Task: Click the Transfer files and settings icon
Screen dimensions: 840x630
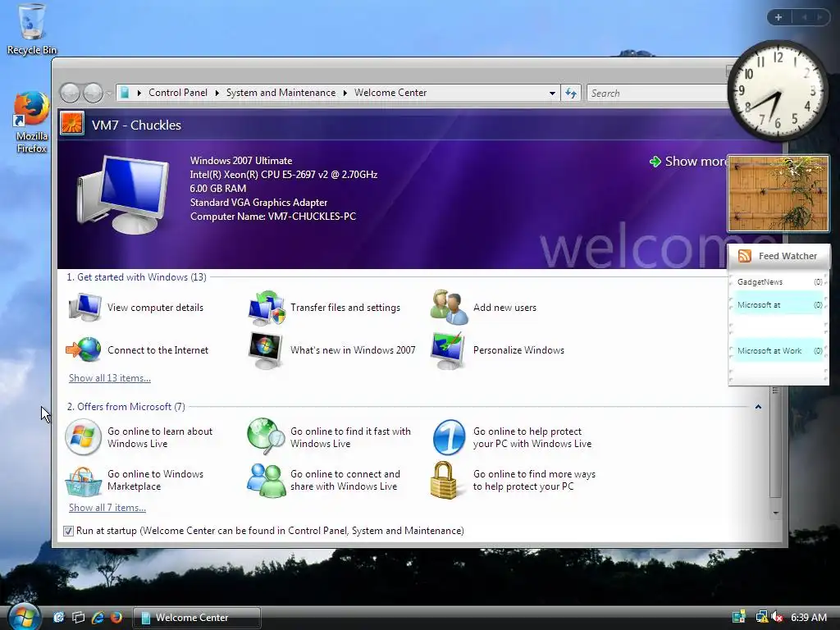Action: tap(267, 308)
